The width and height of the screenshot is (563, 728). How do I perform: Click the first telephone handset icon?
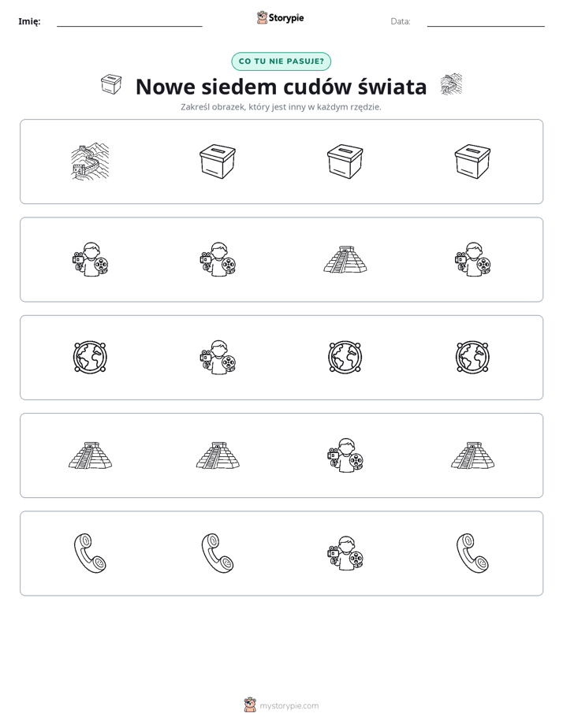point(90,553)
